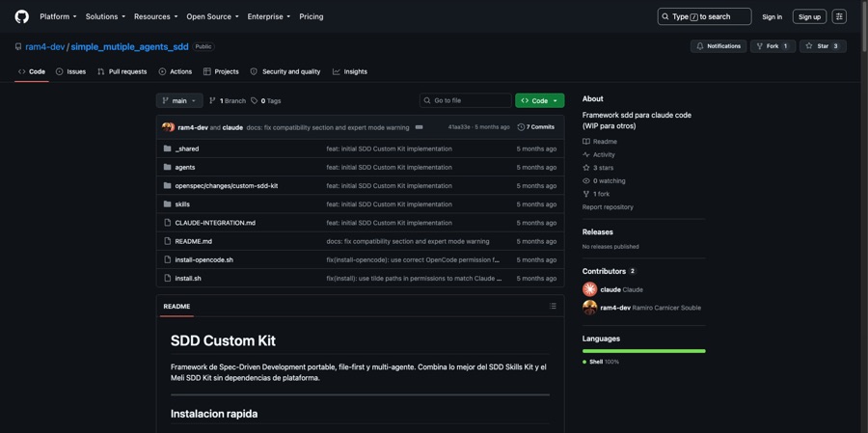Select the Code tab
Viewport: 868px width, 433px height.
click(32, 72)
